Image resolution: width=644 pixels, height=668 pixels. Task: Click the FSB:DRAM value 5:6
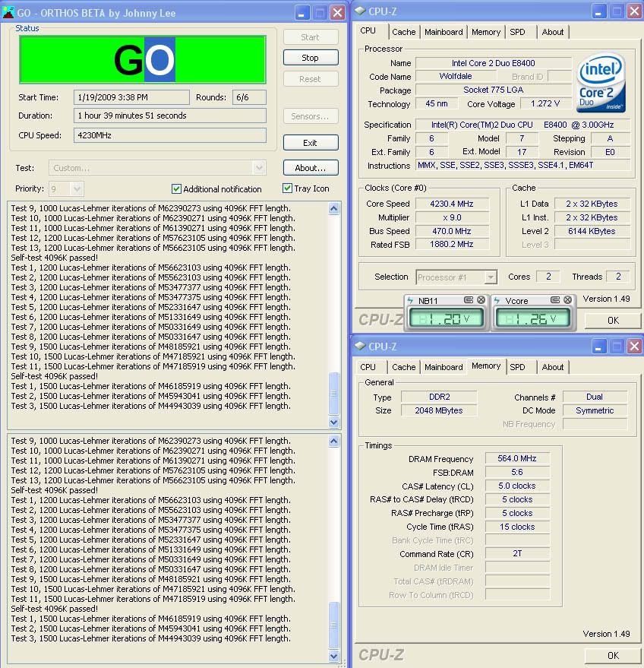click(516, 473)
